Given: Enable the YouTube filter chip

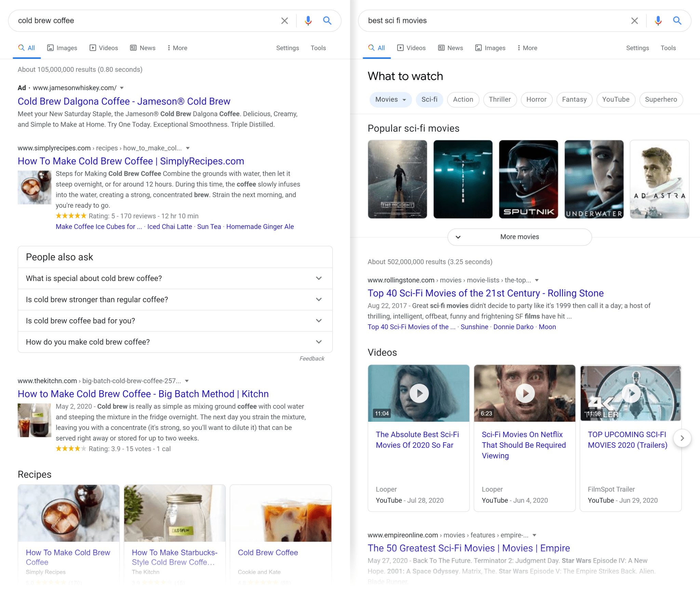Looking at the screenshot, I should [616, 99].
